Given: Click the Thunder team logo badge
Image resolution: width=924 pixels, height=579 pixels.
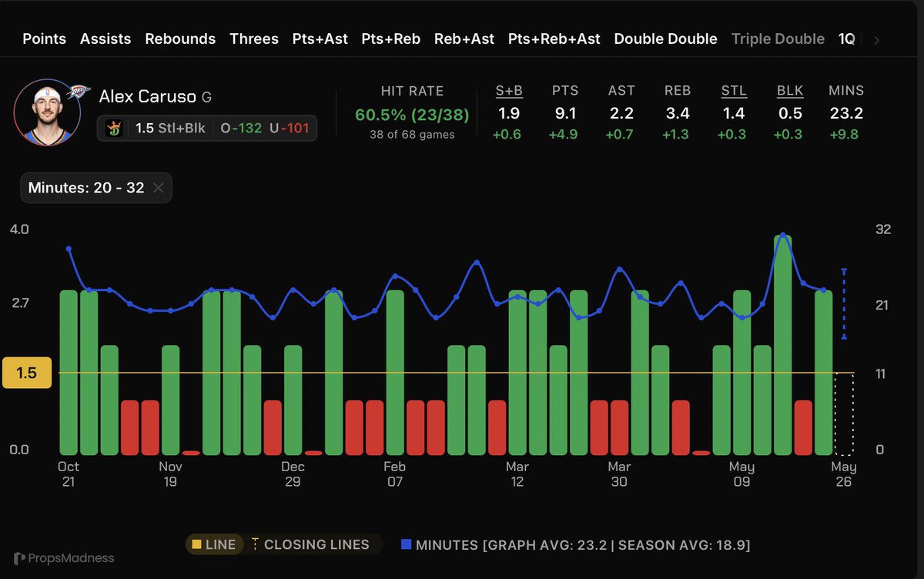Looking at the screenshot, I should click(x=78, y=92).
